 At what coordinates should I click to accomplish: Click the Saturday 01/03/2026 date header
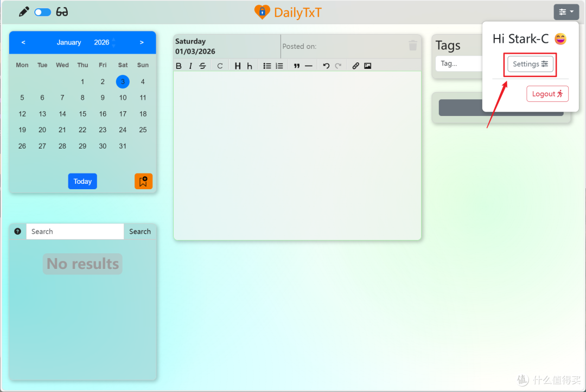click(x=195, y=46)
